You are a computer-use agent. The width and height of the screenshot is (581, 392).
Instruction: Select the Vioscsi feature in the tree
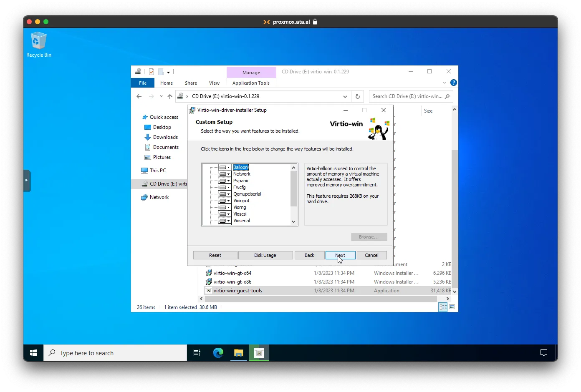tap(240, 214)
